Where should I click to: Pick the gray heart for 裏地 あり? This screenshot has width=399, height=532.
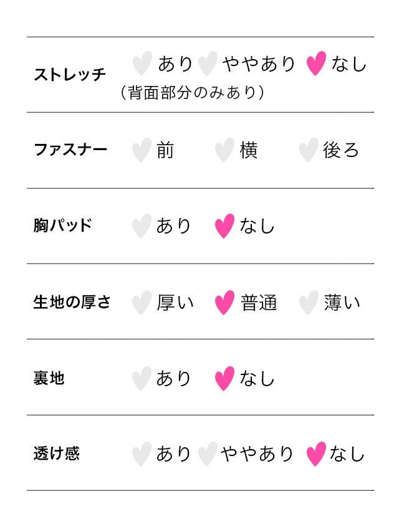coord(142,378)
